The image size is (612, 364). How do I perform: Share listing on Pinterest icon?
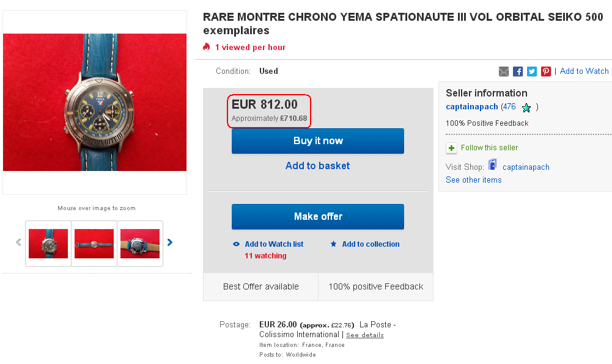coord(546,71)
